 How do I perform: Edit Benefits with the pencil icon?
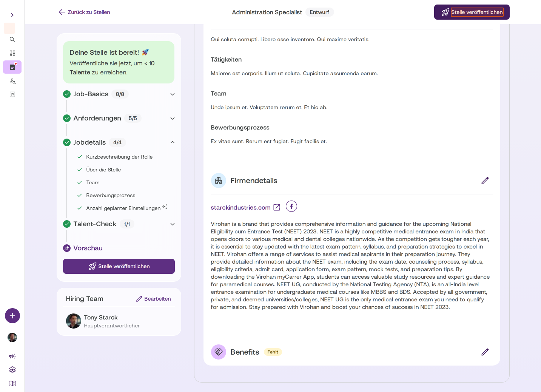coord(485,352)
